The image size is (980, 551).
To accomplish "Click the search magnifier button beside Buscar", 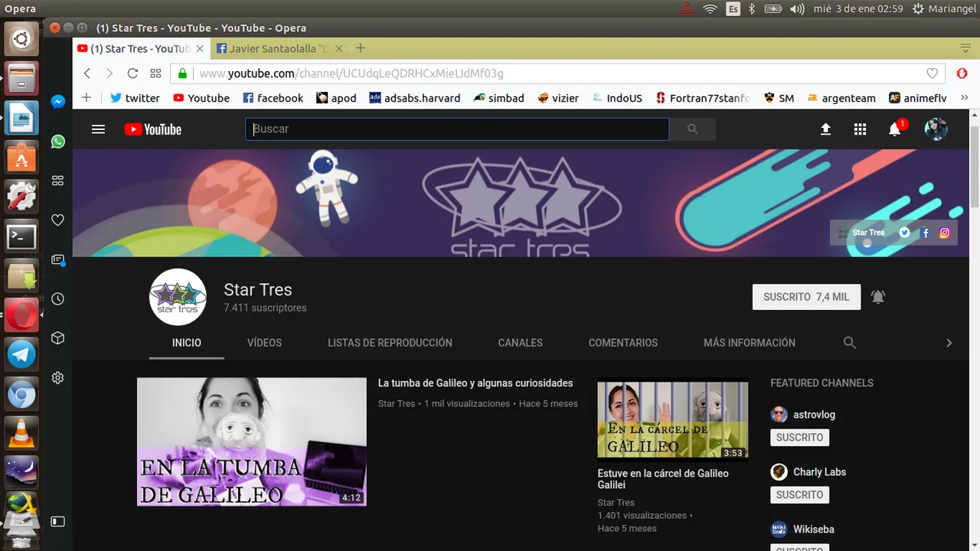I will tap(692, 129).
